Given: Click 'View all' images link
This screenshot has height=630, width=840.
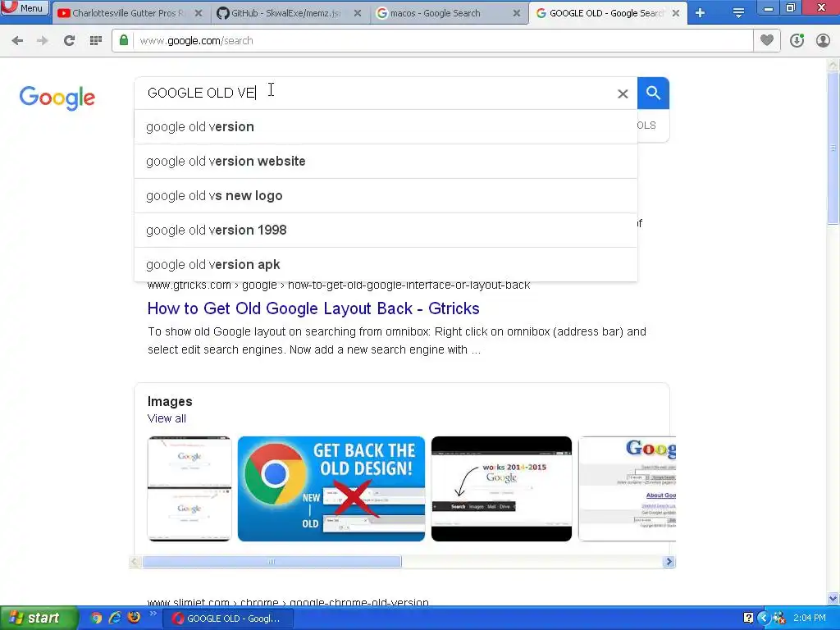Looking at the screenshot, I should (167, 418).
